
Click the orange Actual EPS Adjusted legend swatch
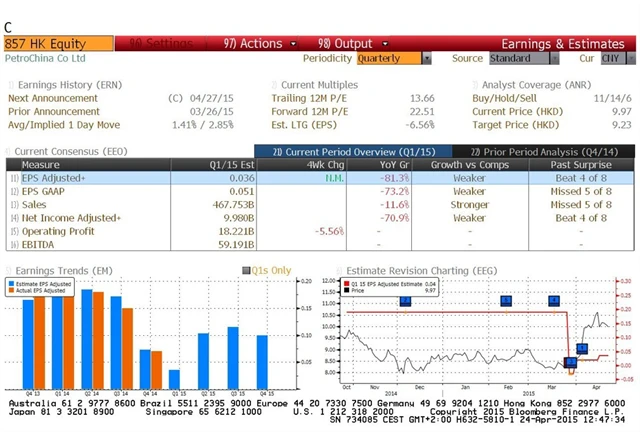click(13, 290)
